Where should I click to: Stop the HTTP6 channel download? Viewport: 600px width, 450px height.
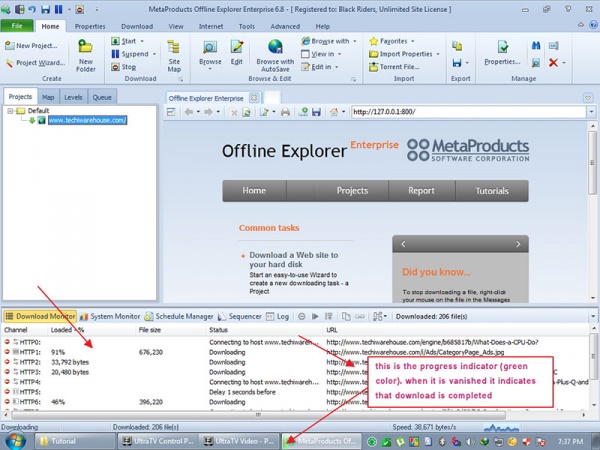tap(7, 402)
